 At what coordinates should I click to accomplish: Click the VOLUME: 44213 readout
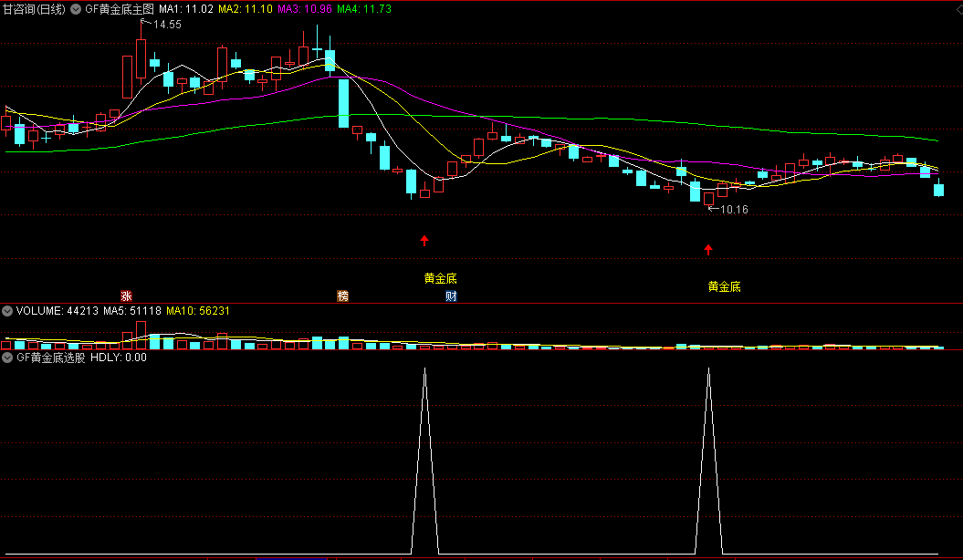(58, 311)
